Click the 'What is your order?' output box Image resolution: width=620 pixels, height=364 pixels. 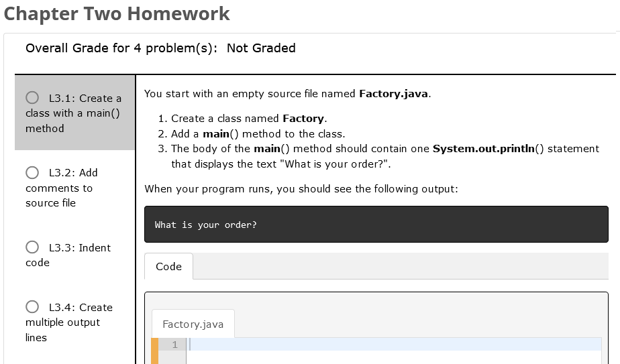point(376,225)
